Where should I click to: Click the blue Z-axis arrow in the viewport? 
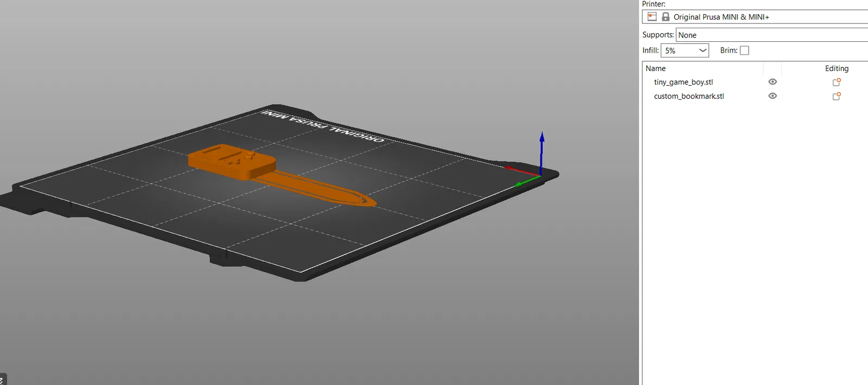541,152
